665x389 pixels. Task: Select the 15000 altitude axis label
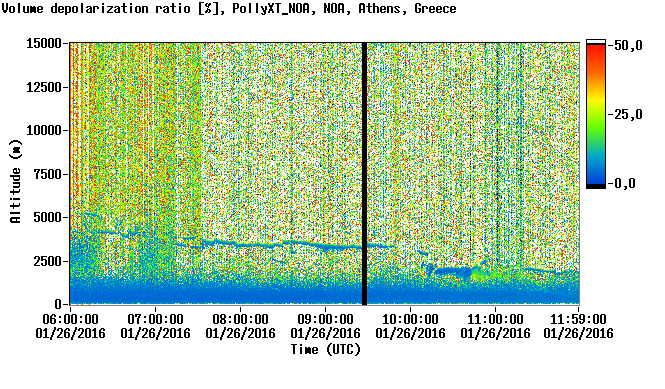click(44, 43)
